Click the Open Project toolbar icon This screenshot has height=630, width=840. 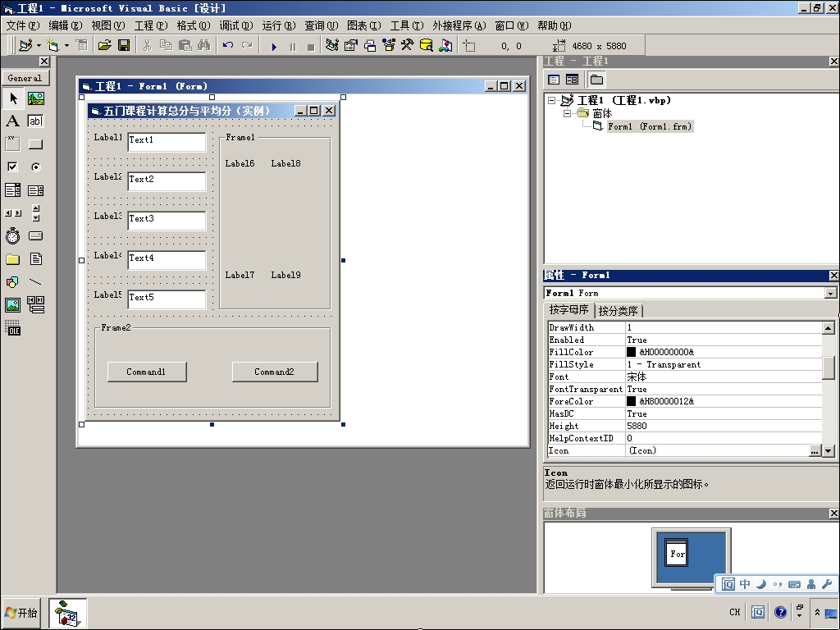[x=104, y=46]
